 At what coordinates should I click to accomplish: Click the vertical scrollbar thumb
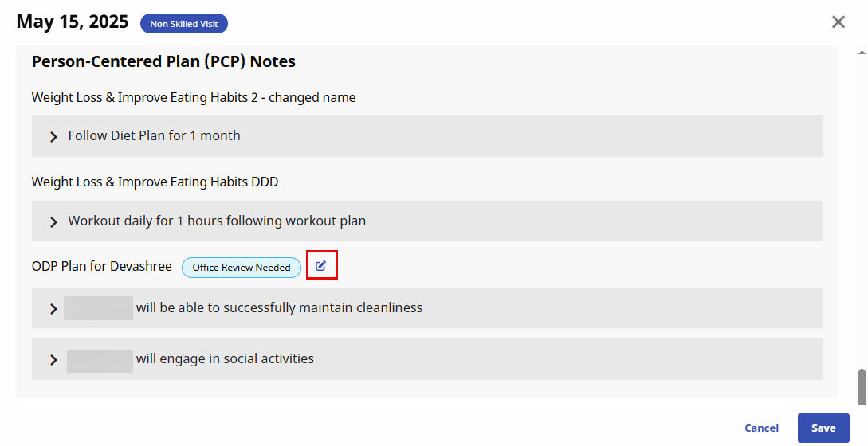(862, 387)
